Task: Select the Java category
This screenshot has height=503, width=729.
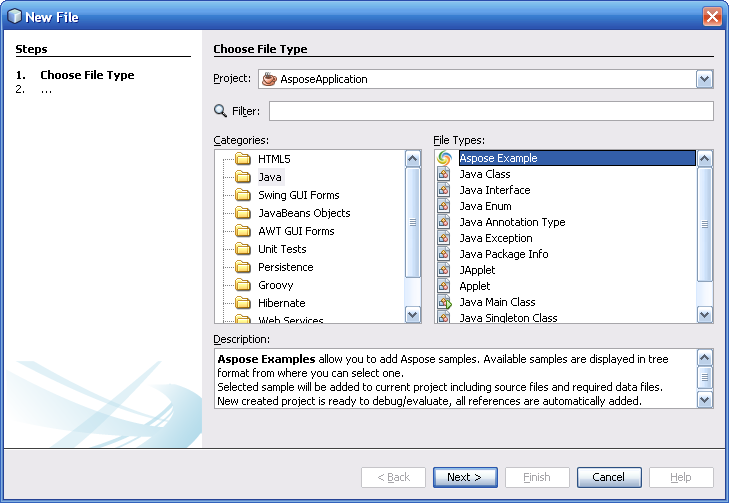Action: [270, 177]
